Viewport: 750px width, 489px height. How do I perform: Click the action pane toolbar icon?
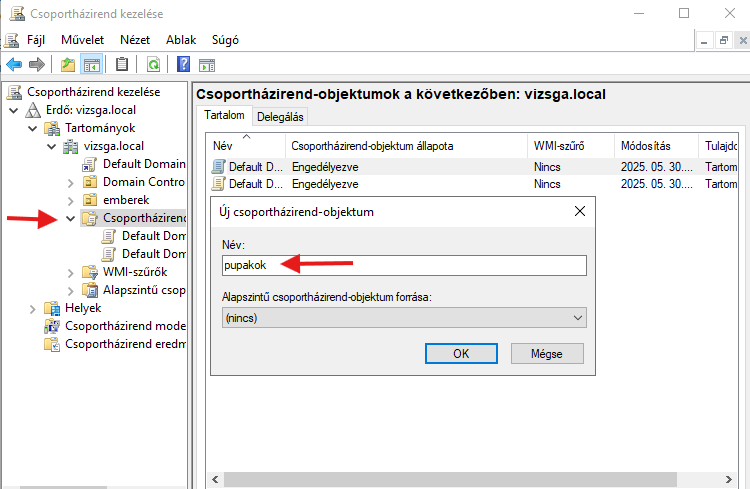tap(207, 65)
